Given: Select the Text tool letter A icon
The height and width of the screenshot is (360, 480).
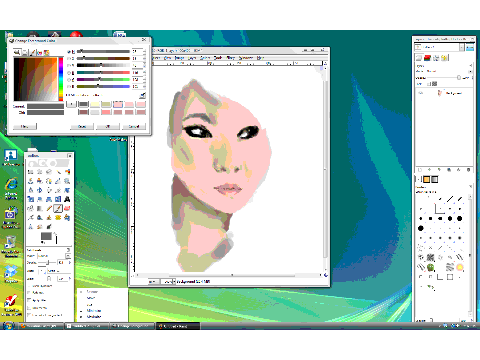Looking at the screenshot, I should click(x=67, y=199).
